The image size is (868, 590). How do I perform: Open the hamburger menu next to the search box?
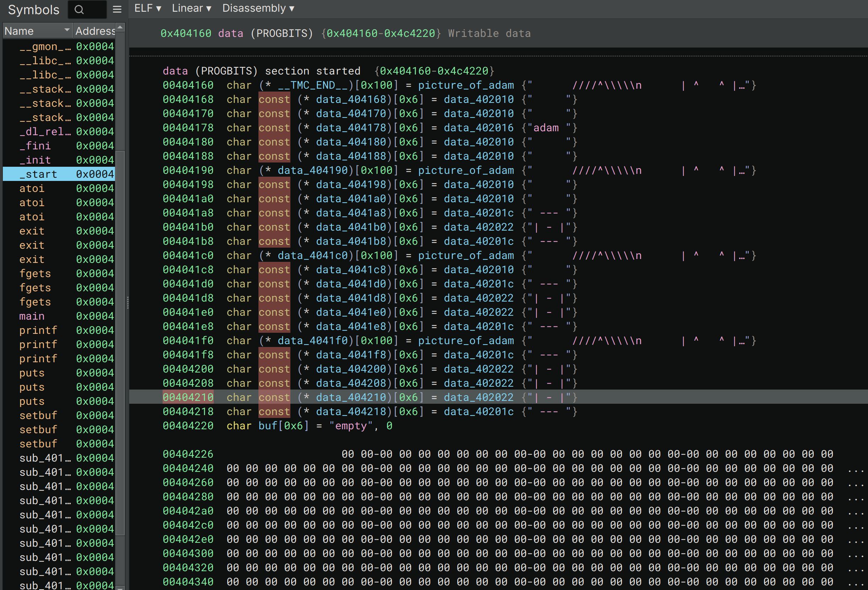coord(116,9)
